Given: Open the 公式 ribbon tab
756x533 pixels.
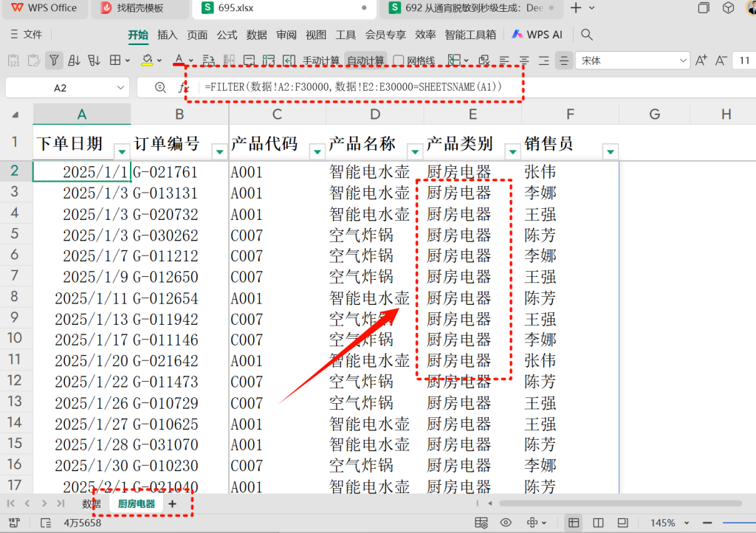Looking at the screenshot, I should (x=227, y=35).
